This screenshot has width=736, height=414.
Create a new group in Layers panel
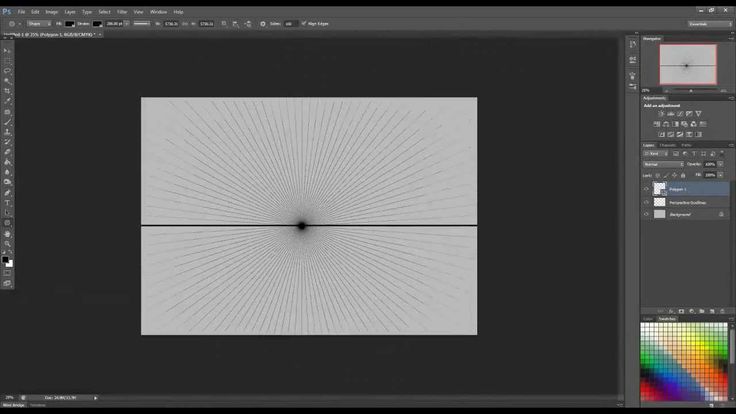coord(702,311)
